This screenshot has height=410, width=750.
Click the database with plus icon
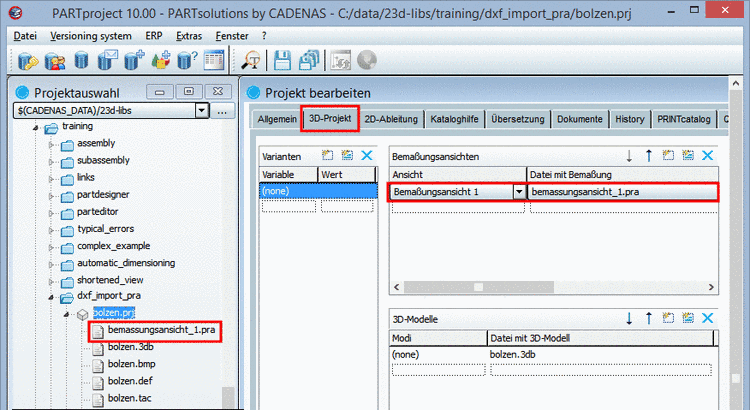coord(134,60)
